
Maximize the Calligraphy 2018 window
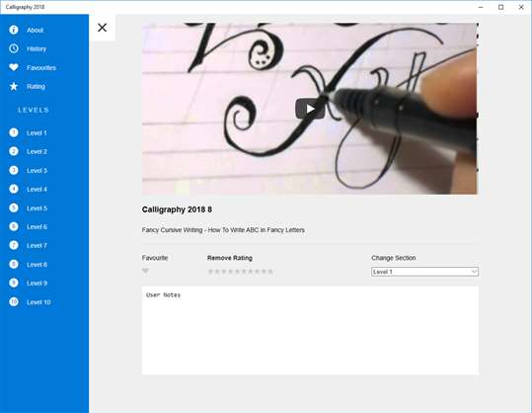(500, 7)
